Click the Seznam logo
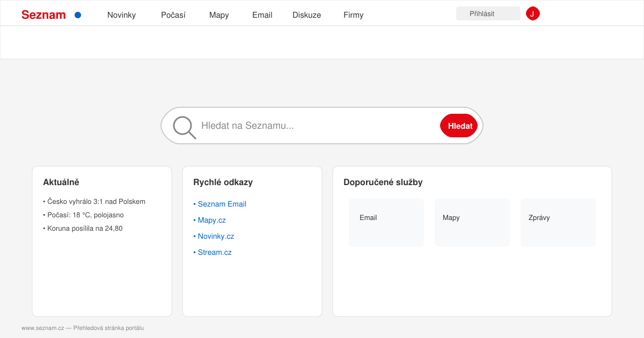 point(43,15)
